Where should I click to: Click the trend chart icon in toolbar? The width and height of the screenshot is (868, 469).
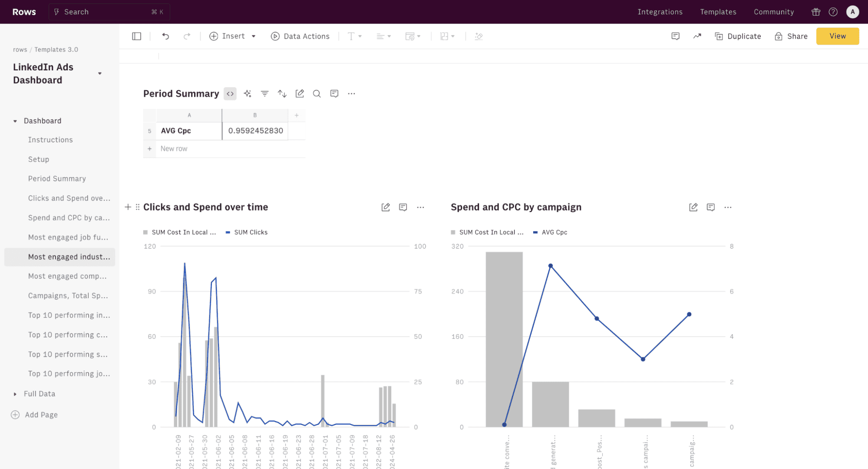point(697,36)
